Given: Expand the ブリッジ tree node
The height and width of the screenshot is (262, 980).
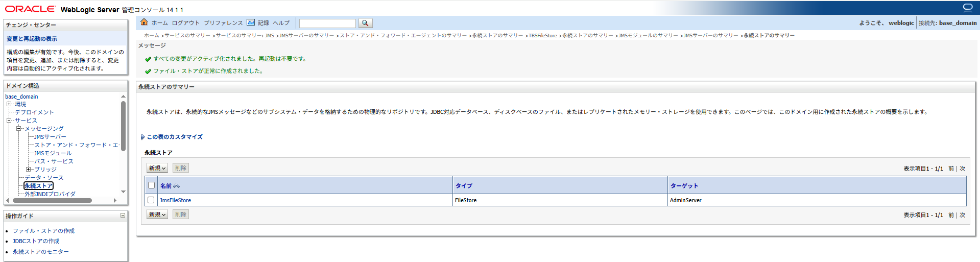Looking at the screenshot, I should [x=29, y=170].
